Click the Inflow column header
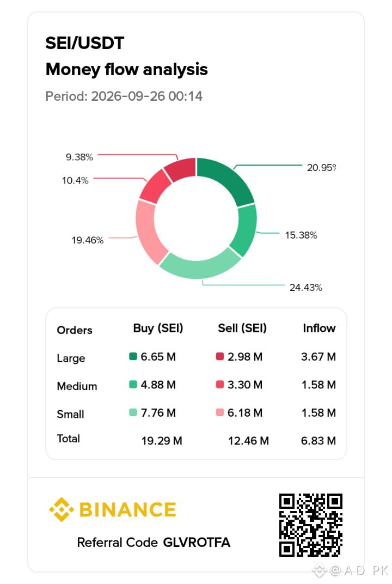This screenshot has height=584, width=392. click(x=320, y=328)
